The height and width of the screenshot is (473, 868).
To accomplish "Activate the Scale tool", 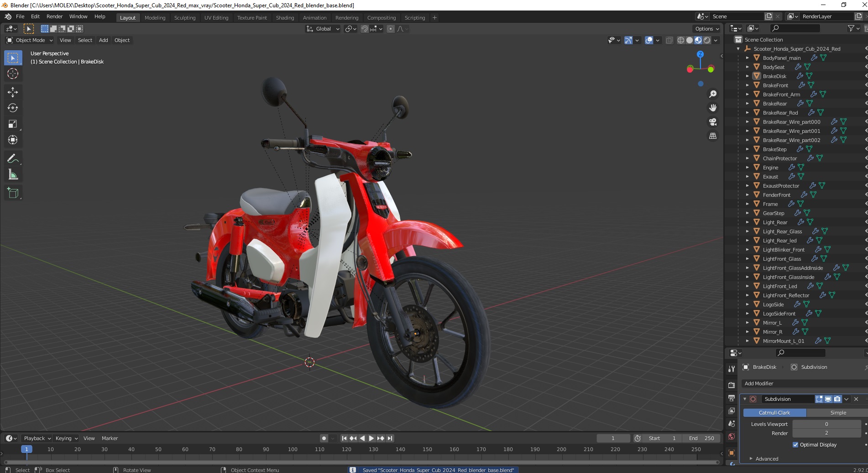I will (x=13, y=124).
